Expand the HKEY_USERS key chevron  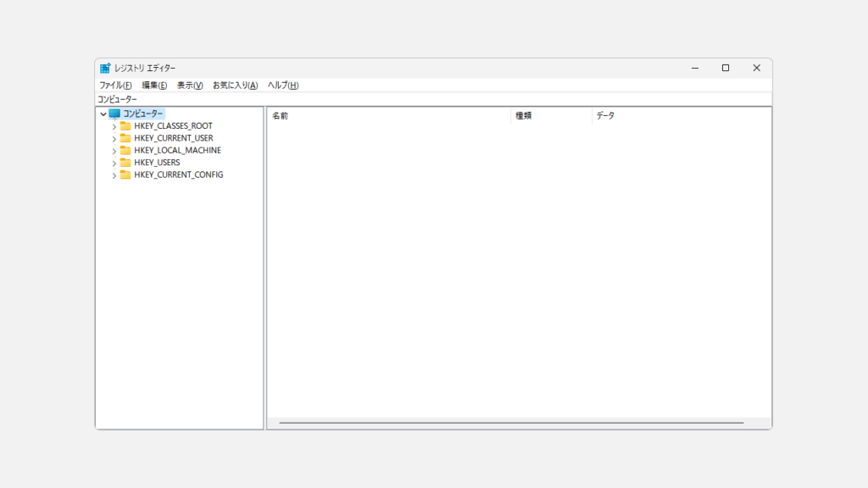[114, 163]
